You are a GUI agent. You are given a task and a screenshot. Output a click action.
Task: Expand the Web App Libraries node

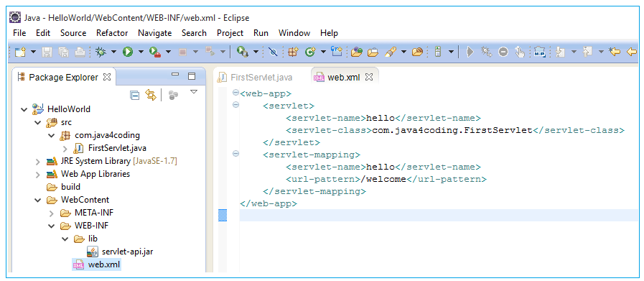pyautogui.click(x=38, y=174)
